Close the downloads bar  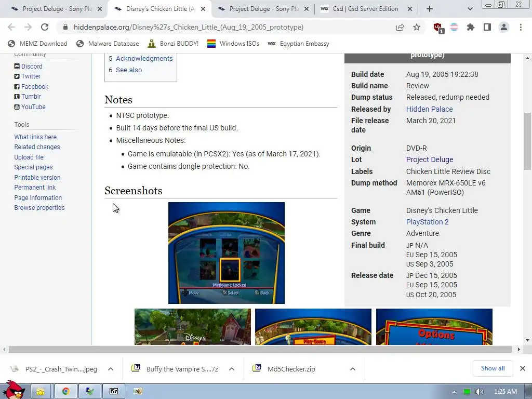(x=523, y=368)
